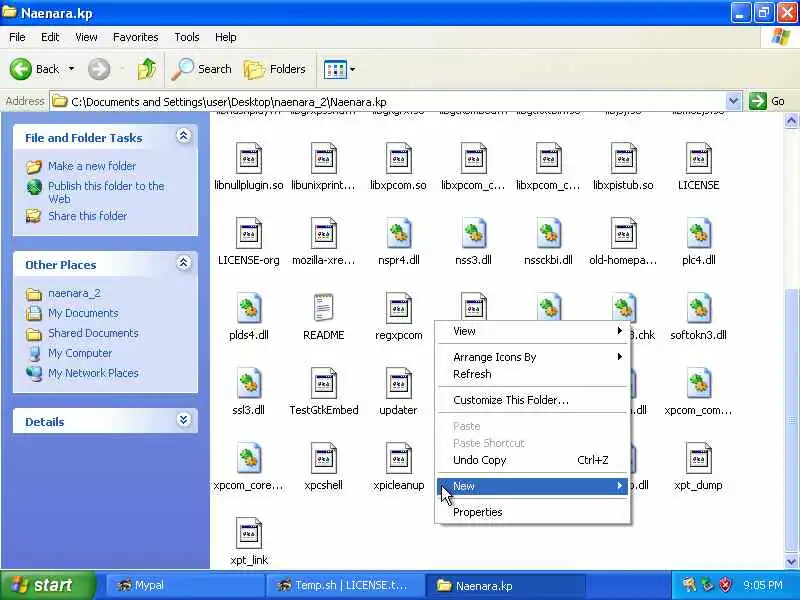
Task: Choose Undo Copy from context menu
Action: tap(533, 460)
